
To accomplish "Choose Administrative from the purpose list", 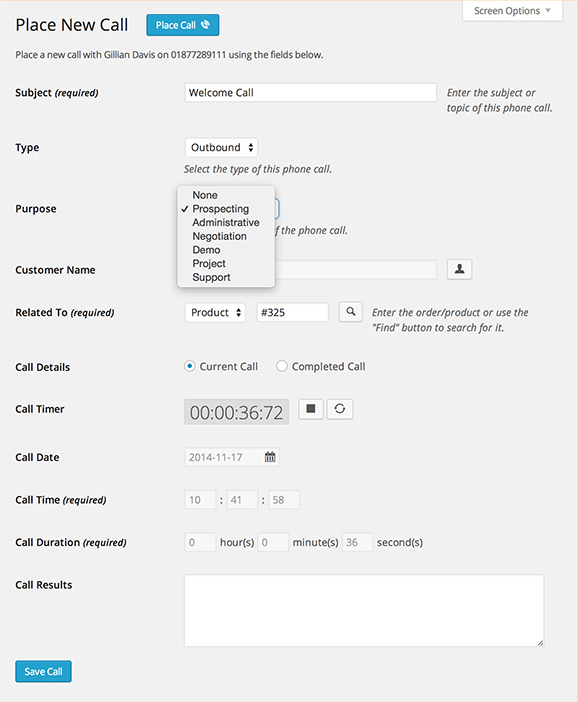I will click(226, 223).
